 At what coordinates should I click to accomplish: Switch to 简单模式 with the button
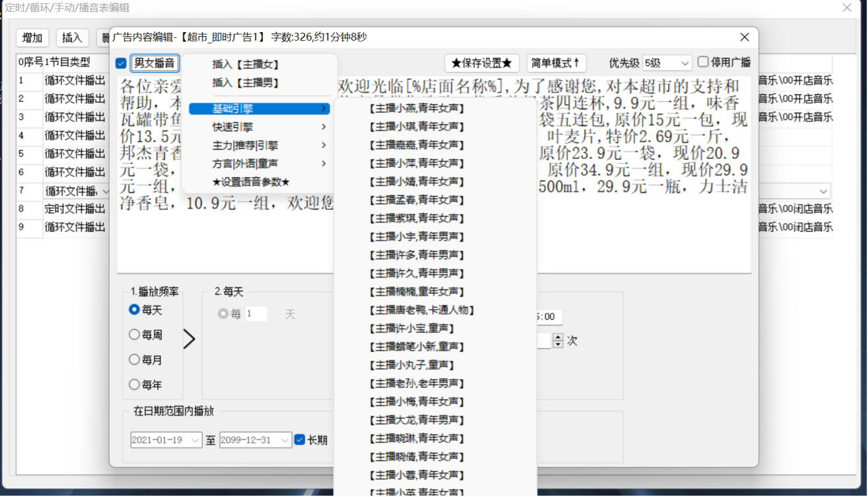(x=556, y=64)
